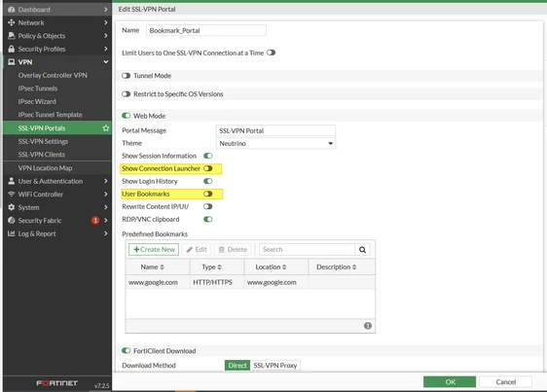Expand WiFi Controller chevron
547x392 pixels.
tap(106, 194)
